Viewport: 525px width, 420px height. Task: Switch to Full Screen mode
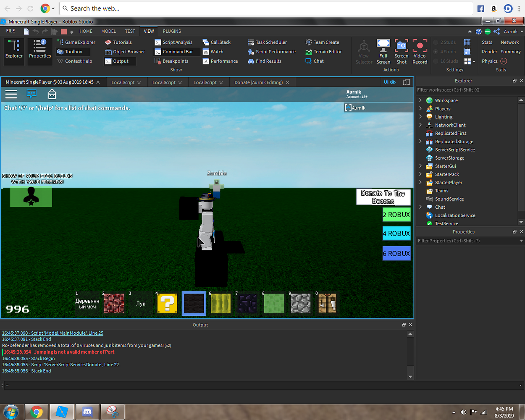pos(383,51)
